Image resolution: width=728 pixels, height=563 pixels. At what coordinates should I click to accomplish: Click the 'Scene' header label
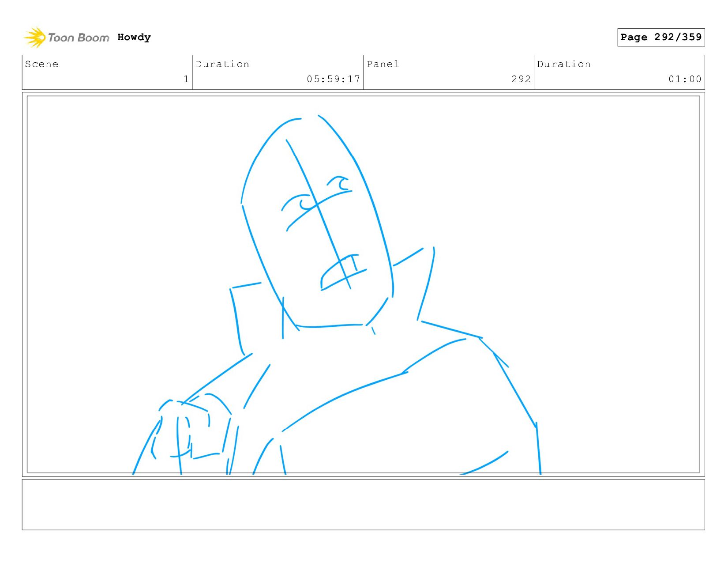click(x=41, y=64)
